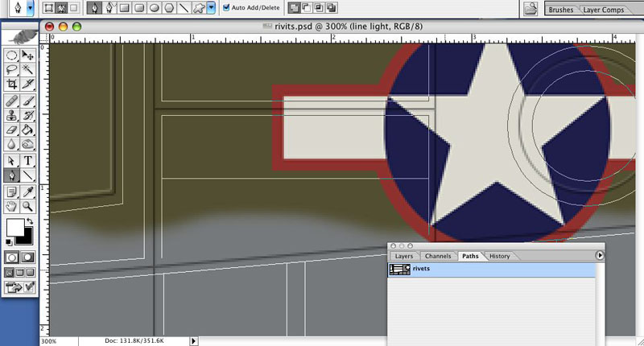Pick Line tool in options bar
644x346 pixels.
coord(184,7)
